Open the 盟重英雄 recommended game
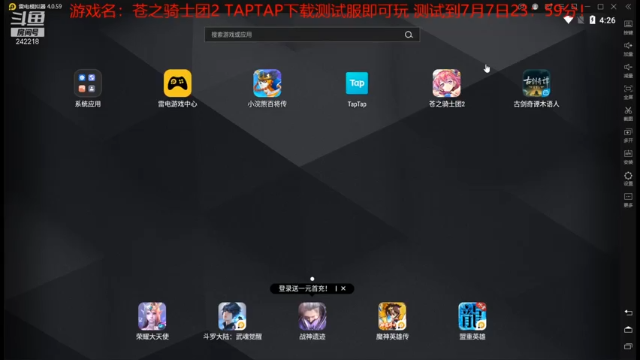Image resolution: width=640 pixels, height=360 pixels. pyautogui.click(x=472, y=316)
